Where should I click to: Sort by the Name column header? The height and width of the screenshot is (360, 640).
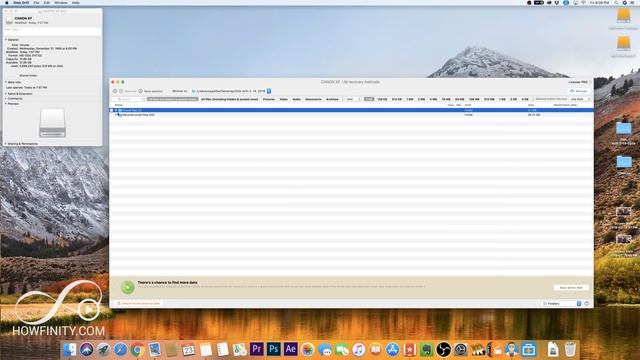[119, 105]
